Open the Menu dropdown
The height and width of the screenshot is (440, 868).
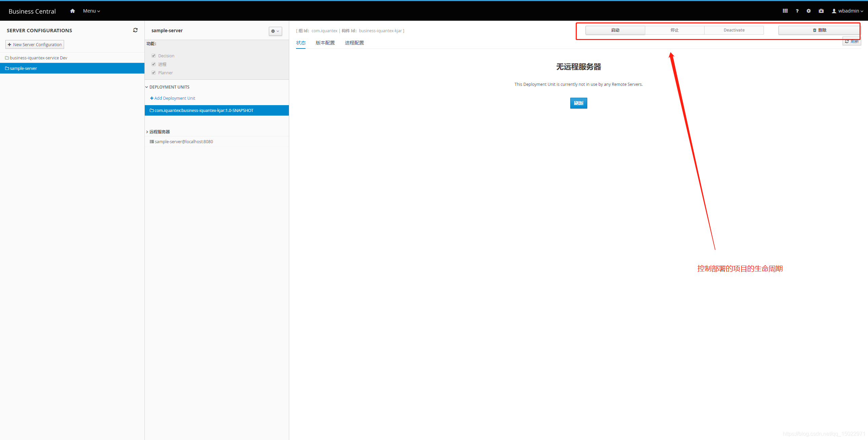pyautogui.click(x=91, y=11)
